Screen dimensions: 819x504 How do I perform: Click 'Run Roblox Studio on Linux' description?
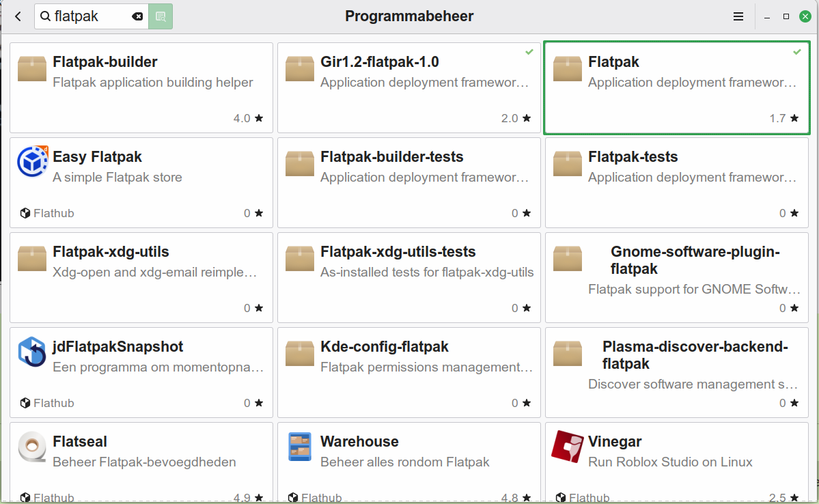point(670,462)
